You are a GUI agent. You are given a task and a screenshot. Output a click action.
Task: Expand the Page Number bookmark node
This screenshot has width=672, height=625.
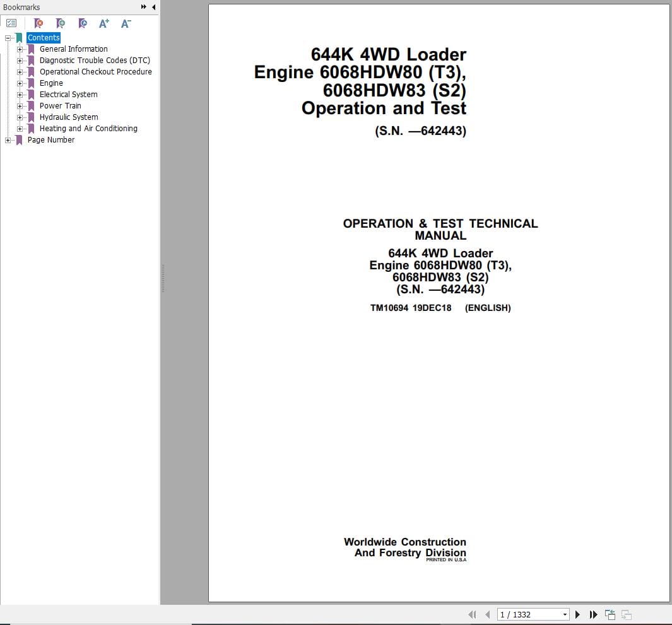point(8,140)
